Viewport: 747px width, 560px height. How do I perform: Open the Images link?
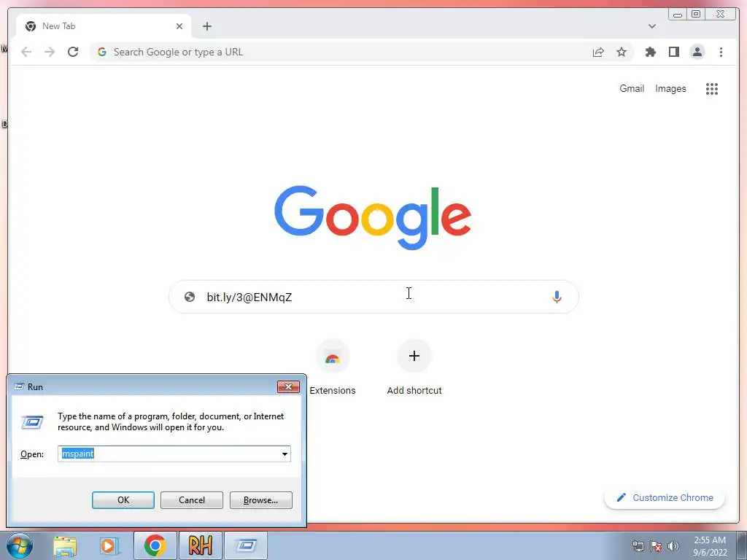pos(670,88)
